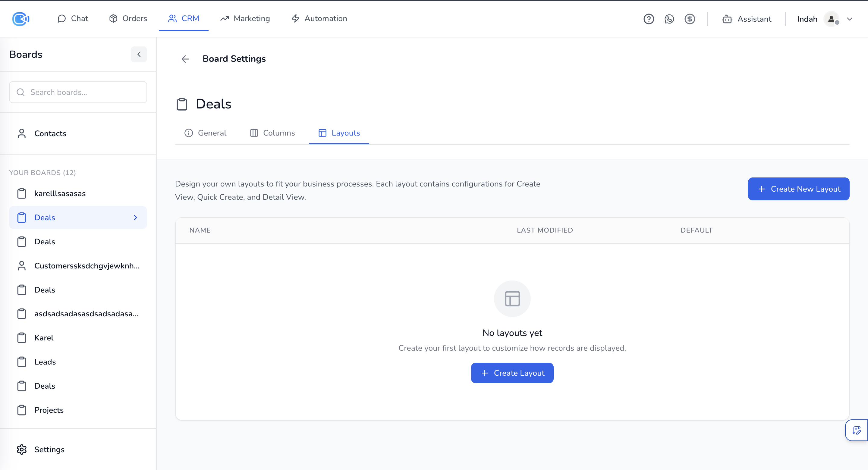Open the WhatsApp icon in header
The image size is (868, 470).
(669, 19)
